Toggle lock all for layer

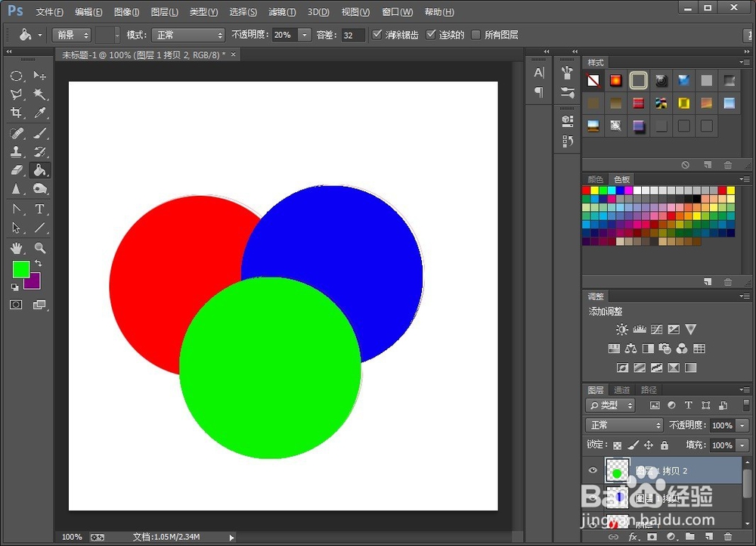click(665, 445)
